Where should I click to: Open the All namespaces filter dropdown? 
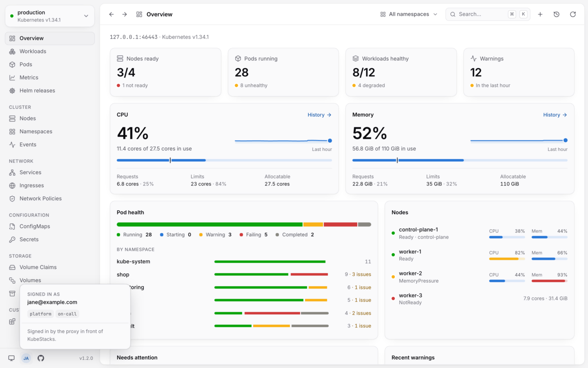point(409,14)
